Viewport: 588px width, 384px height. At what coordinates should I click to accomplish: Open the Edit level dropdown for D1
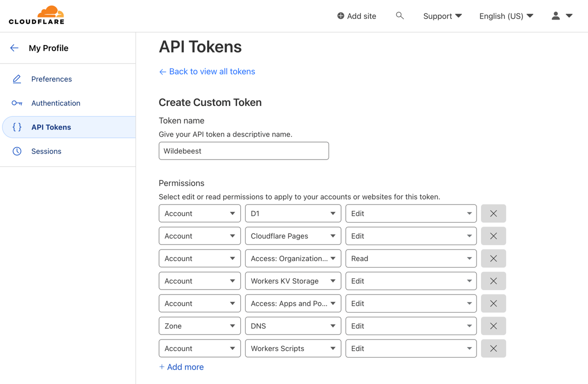point(411,213)
